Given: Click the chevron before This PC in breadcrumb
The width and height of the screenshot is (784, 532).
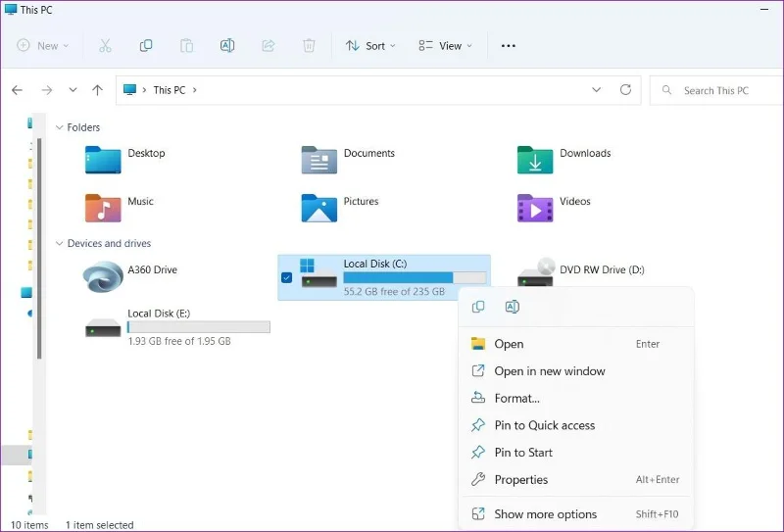Looking at the screenshot, I should coord(144,90).
